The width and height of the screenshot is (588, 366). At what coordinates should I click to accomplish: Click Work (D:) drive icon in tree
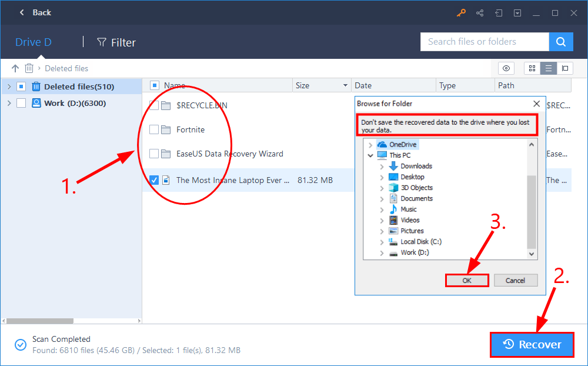point(36,103)
